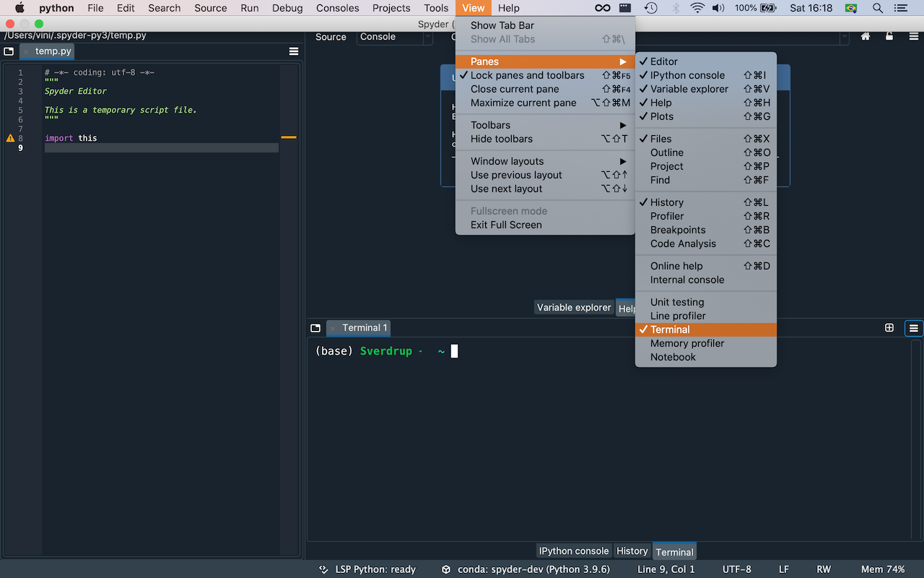This screenshot has height=578, width=924.
Task: Click the LSP Python: ready status
Action: 376,569
